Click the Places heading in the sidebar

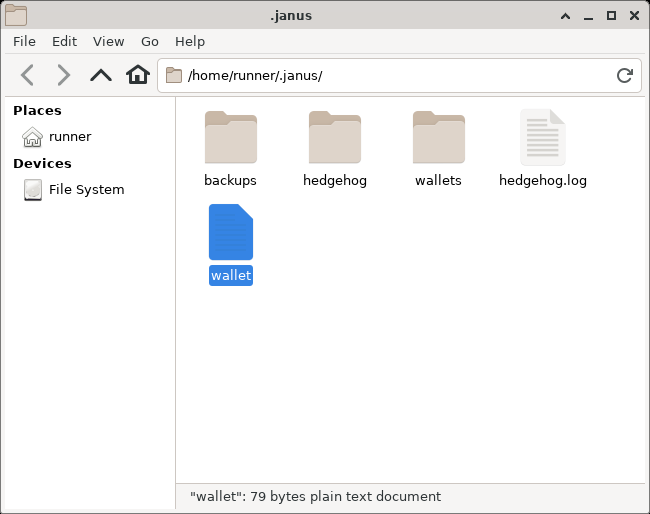[37, 110]
